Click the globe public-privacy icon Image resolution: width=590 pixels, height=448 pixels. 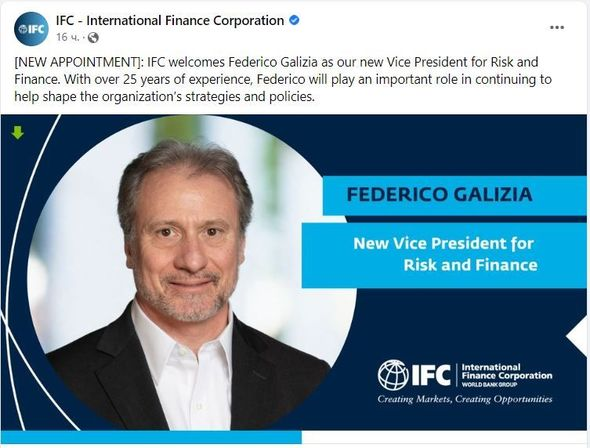[93, 38]
